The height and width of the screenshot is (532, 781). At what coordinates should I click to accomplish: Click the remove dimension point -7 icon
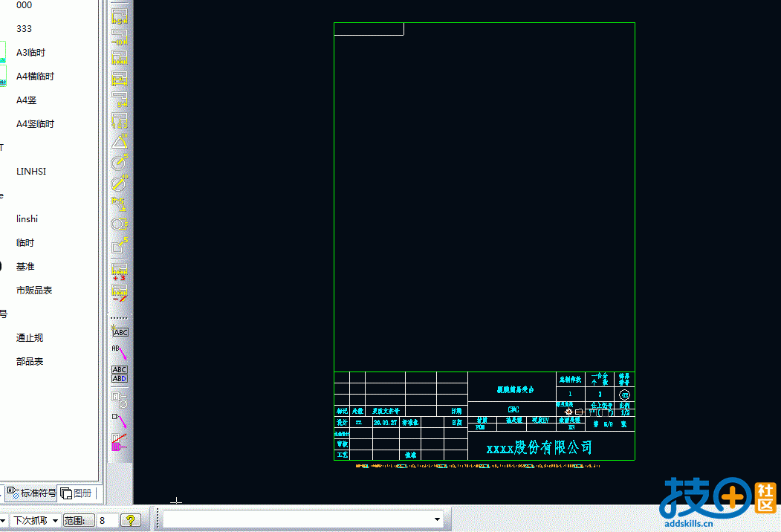[x=119, y=293]
